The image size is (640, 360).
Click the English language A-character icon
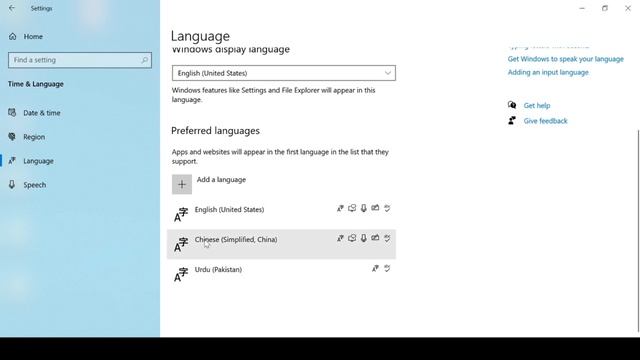click(181, 214)
